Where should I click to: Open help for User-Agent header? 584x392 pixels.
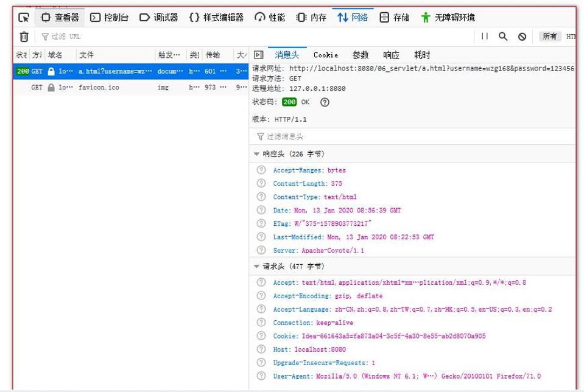pos(261,376)
